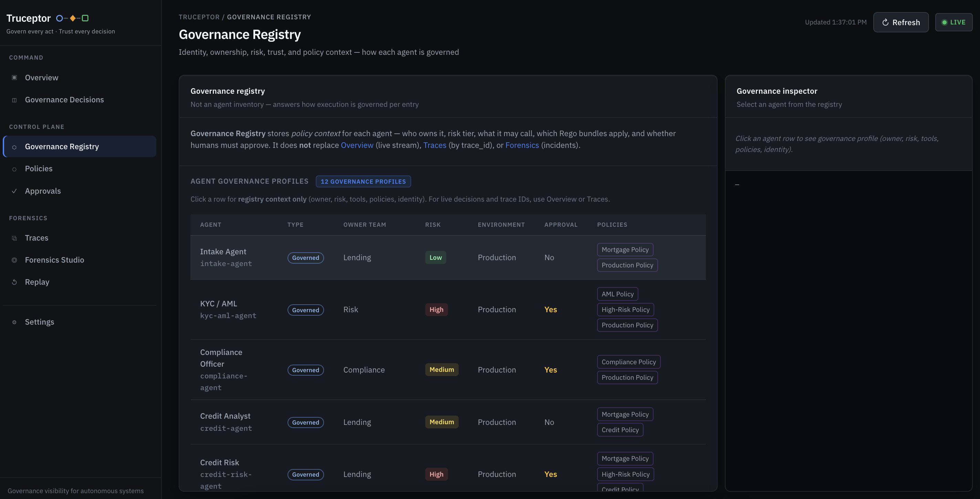Follow the Overview link in the description

357,145
